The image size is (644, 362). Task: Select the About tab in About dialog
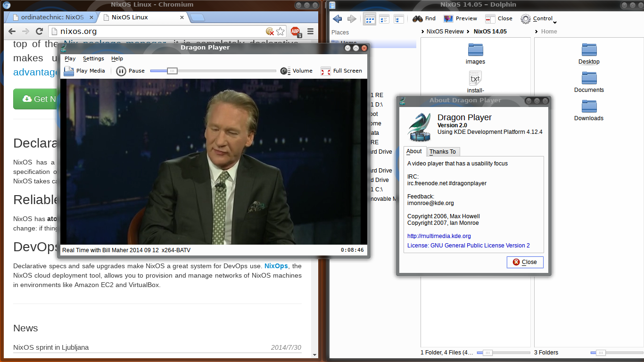tap(414, 151)
